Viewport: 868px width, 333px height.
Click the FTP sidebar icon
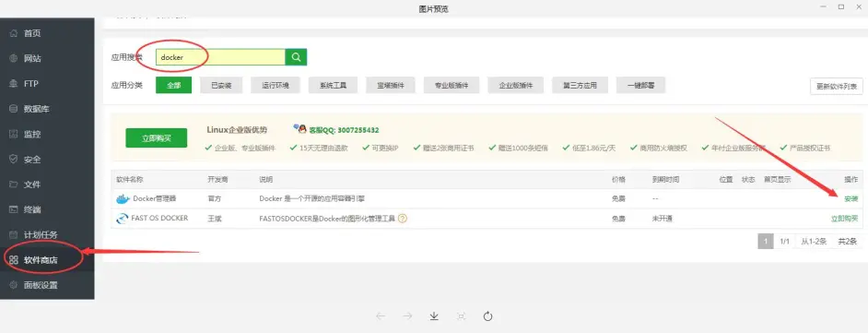pyautogui.click(x=14, y=84)
